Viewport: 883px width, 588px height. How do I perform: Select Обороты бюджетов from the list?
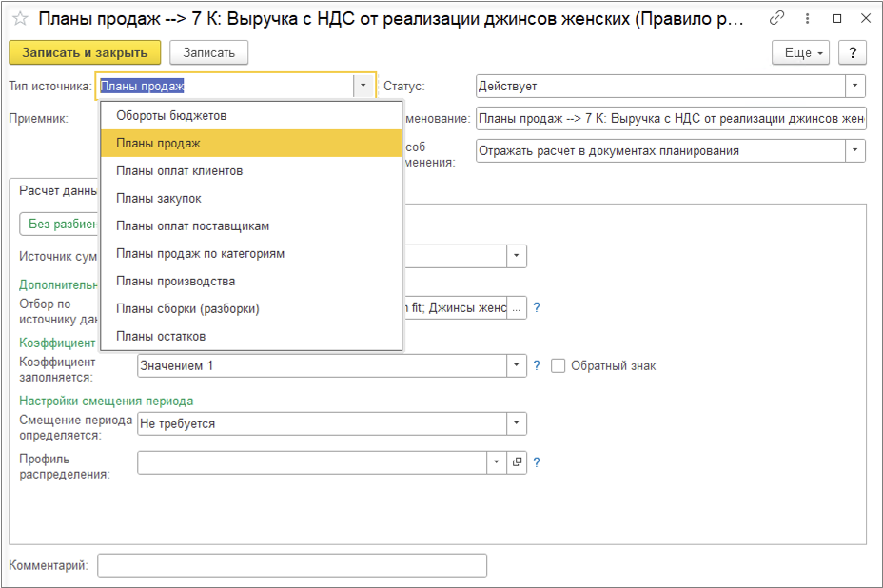(171, 115)
